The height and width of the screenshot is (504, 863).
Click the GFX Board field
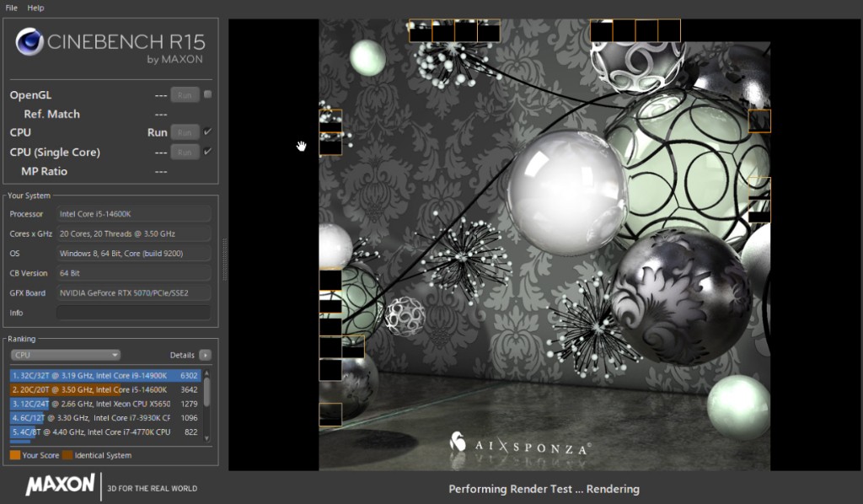pyautogui.click(x=134, y=293)
